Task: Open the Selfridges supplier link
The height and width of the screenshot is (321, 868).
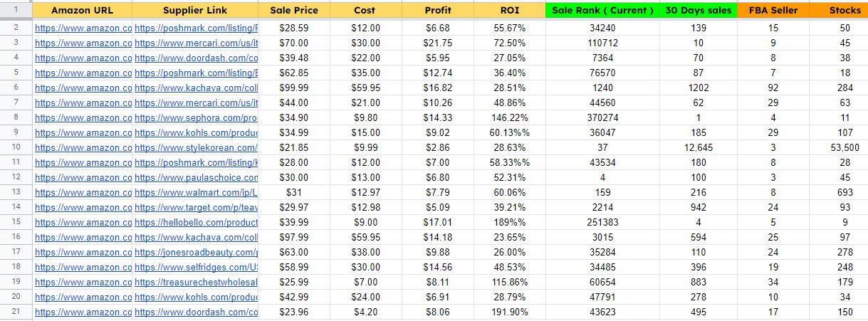Action: pos(196,267)
